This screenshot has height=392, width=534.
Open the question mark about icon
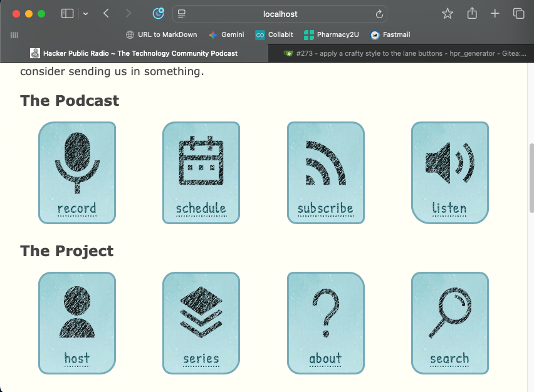point(325,312)
